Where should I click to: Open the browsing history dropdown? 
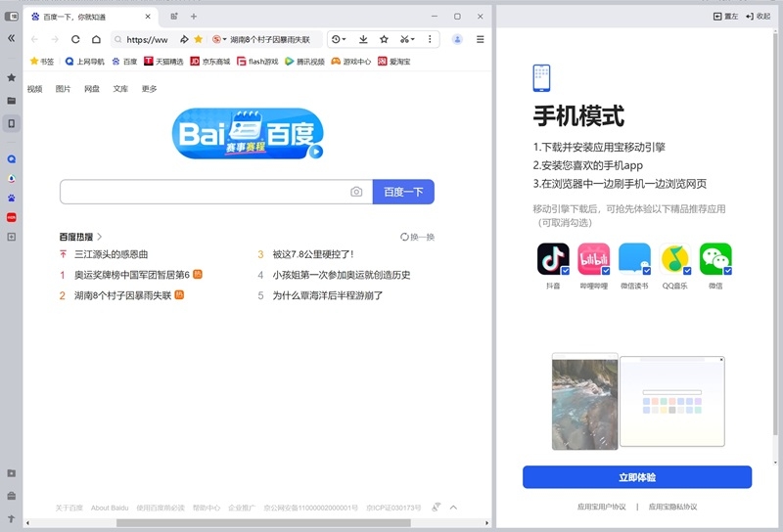(339, 39)
